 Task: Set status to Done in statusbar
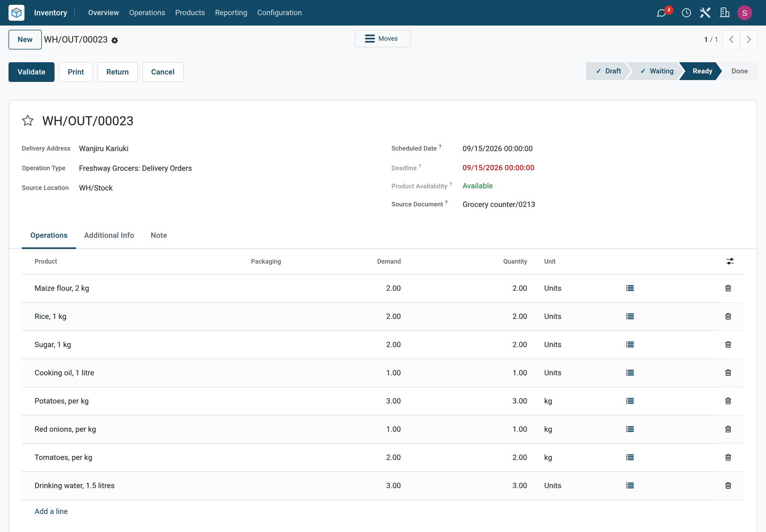(739, 71)
